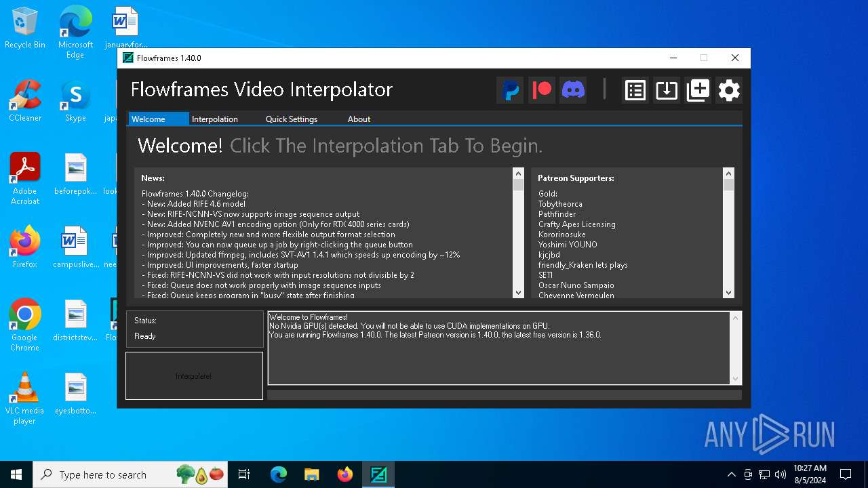The width and height of the screenshot is (868, 488).
Task: Select the eyesbotto image file icon
Action: tap(75, 394)
